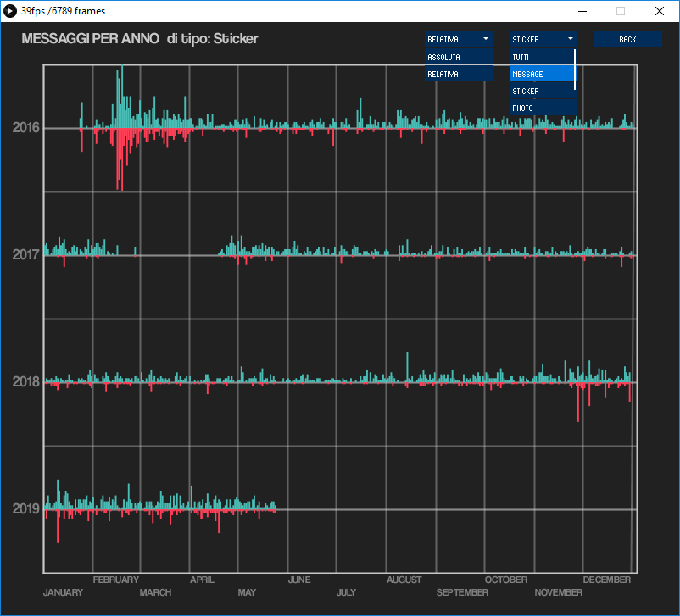Minimize the sketch window
The width and height of the screenshot is (680, 616).
(x=582, y=11)
